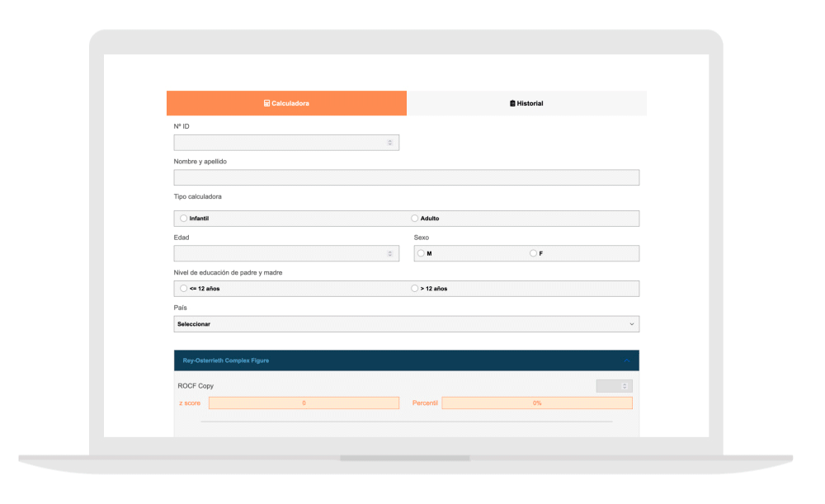825x504 pixels.
Task: Click the z score result field
Action: 304,403
